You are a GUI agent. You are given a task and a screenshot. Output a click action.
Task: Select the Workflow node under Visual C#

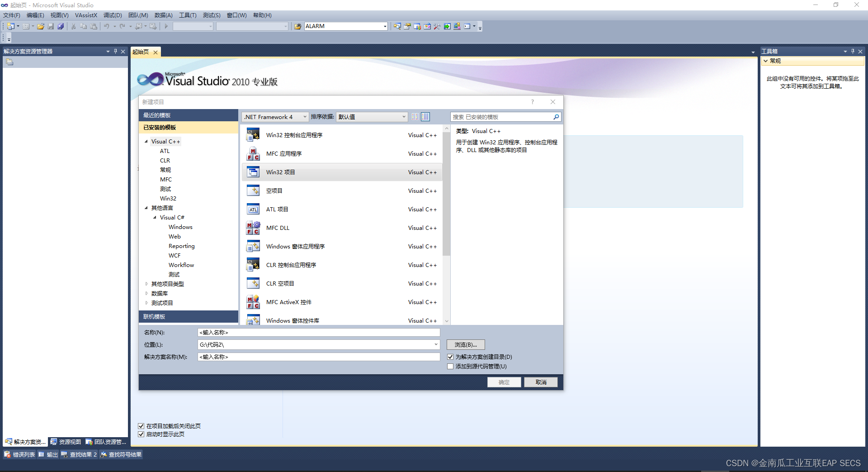point(181,265)
